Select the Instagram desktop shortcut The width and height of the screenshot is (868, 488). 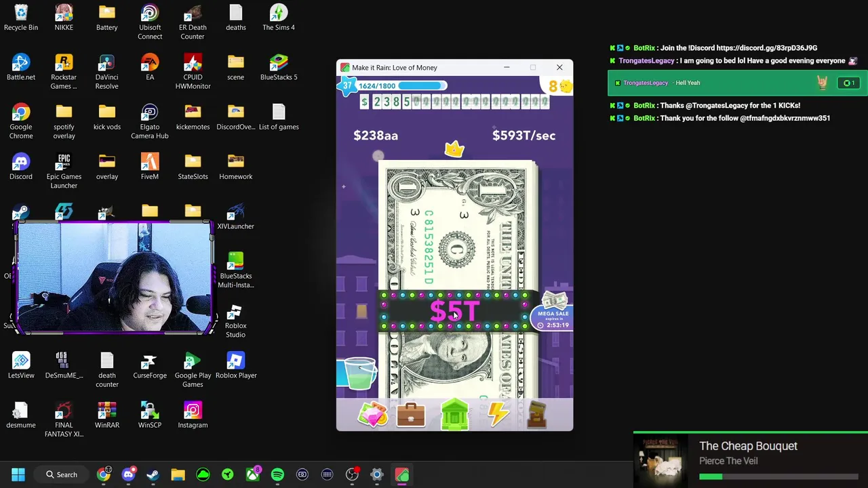point(193,415)
